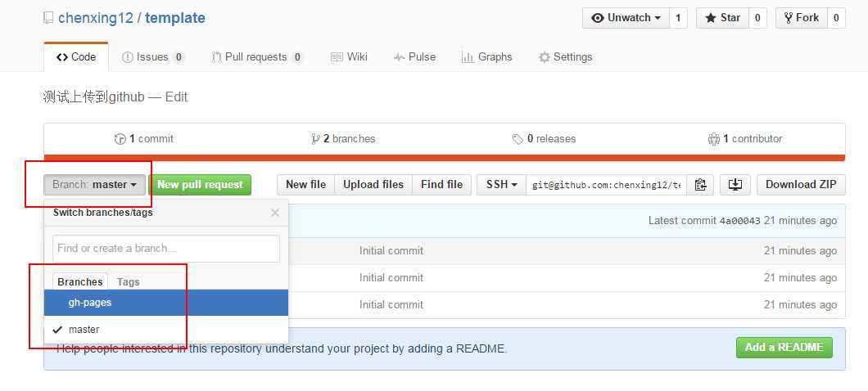868x391 pixels.
Task: Click New pull request button
Action: coord(200,185)
